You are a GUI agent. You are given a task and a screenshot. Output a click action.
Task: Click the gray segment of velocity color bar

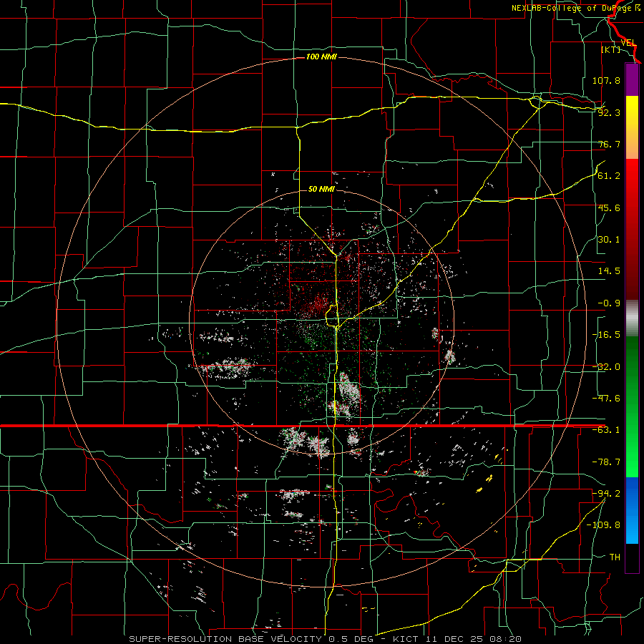coord(632,318)
